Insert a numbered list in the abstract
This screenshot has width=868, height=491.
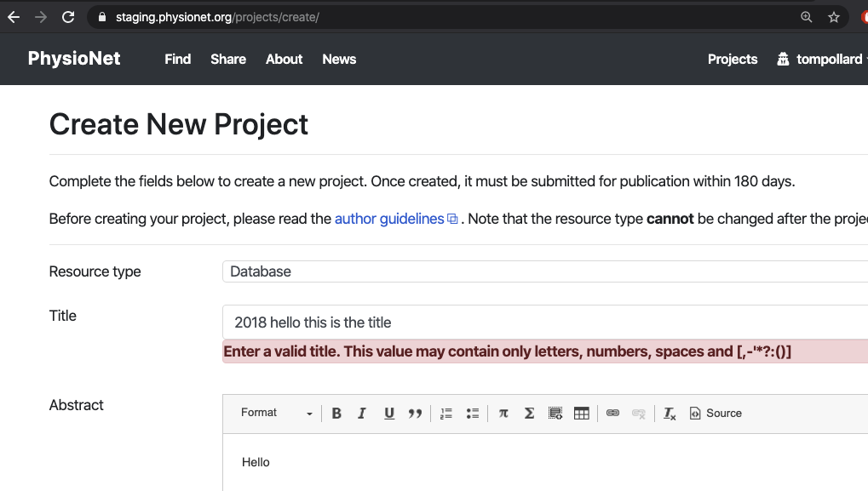point(445,413)
